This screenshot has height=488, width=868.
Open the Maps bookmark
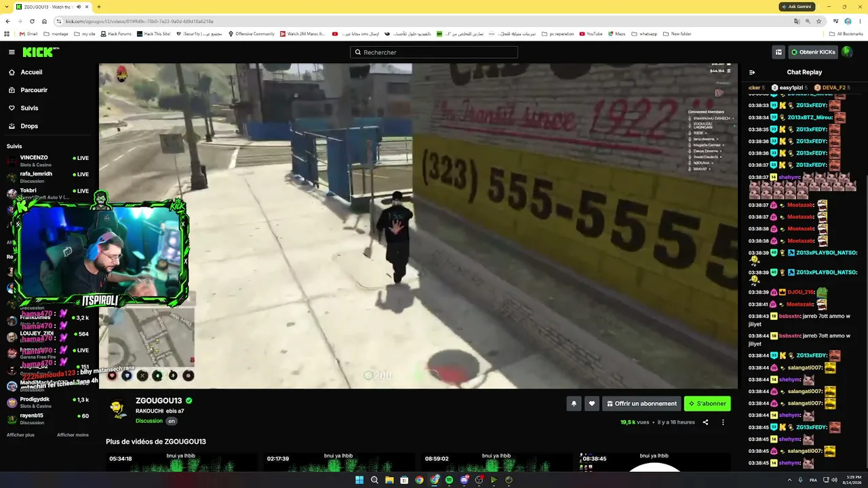point(617,34)
